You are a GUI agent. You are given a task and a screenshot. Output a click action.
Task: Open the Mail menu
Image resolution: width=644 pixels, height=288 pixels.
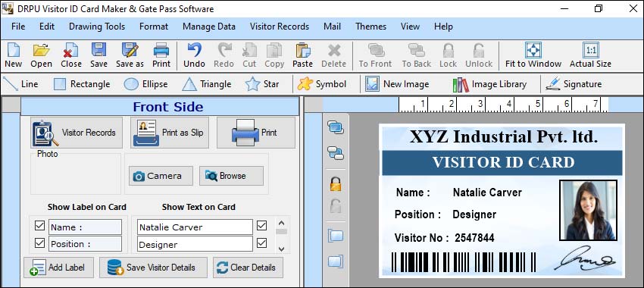(332, 27)
